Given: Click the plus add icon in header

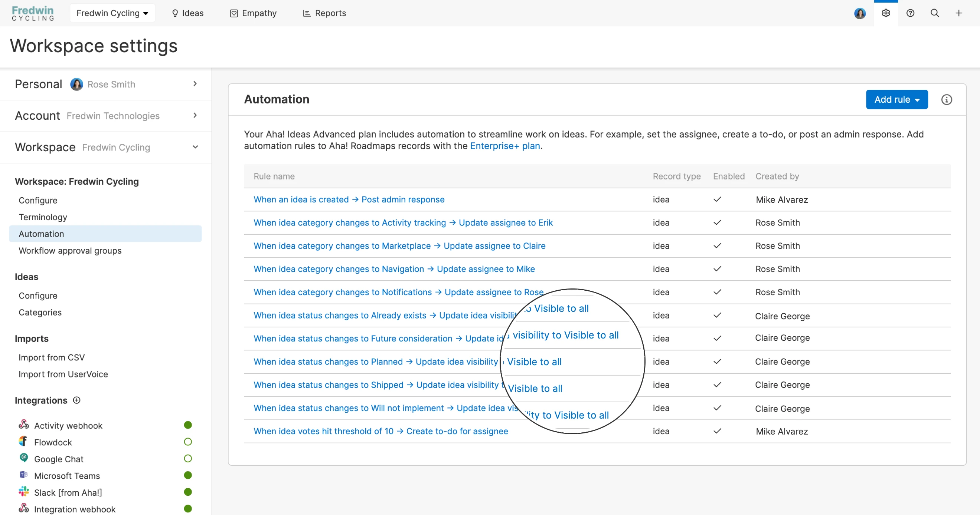Looking at the screenshot, I should point(959,13).
